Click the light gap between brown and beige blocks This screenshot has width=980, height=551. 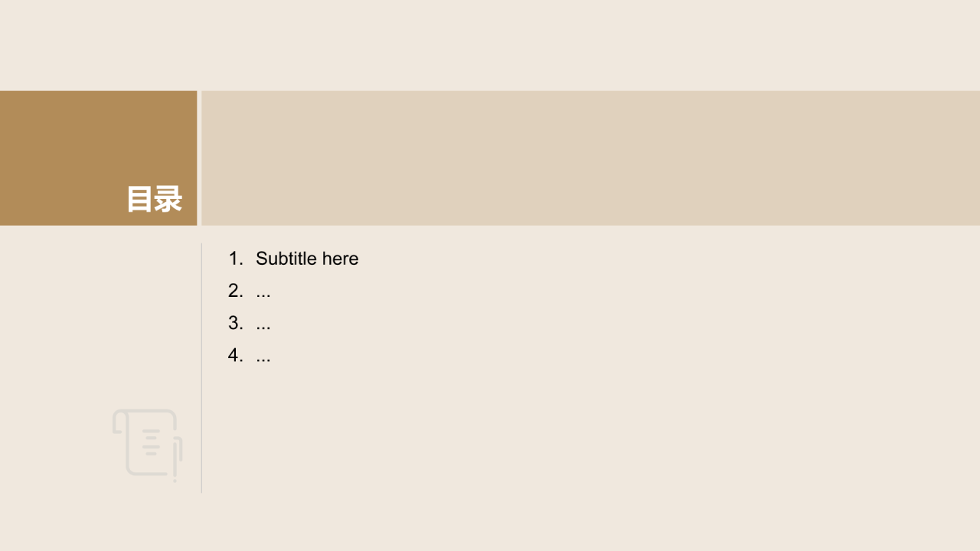(199, 158)
